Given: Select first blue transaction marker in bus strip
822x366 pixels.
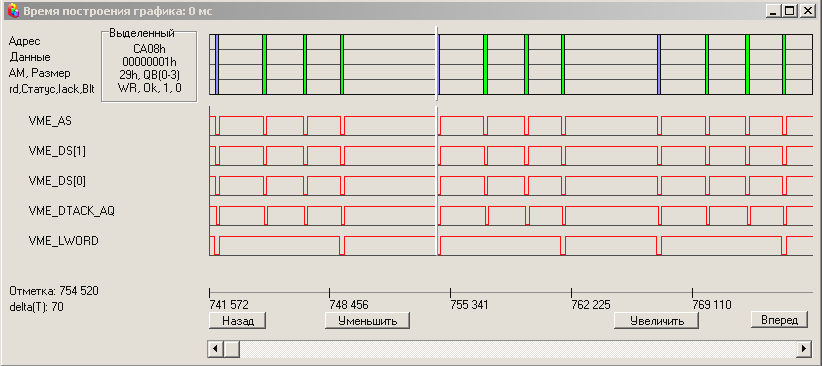Looking at the screenshot, I should pos(217,64).
